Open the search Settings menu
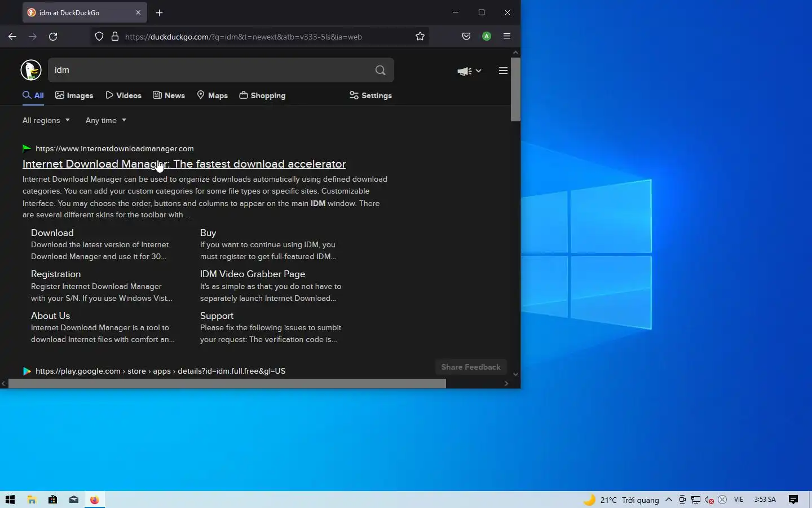The height and width of the screenshot is (508, 812). tap(371, 95)
